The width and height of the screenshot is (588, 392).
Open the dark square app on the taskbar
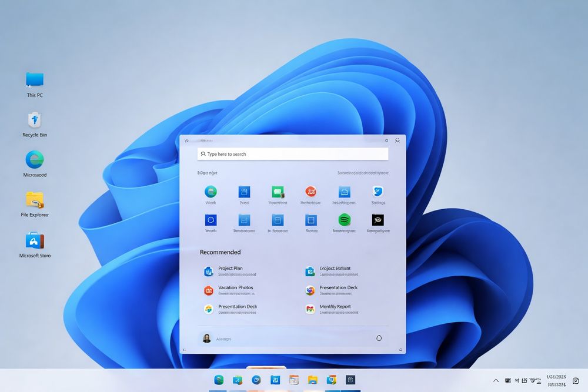pos(350,380)
